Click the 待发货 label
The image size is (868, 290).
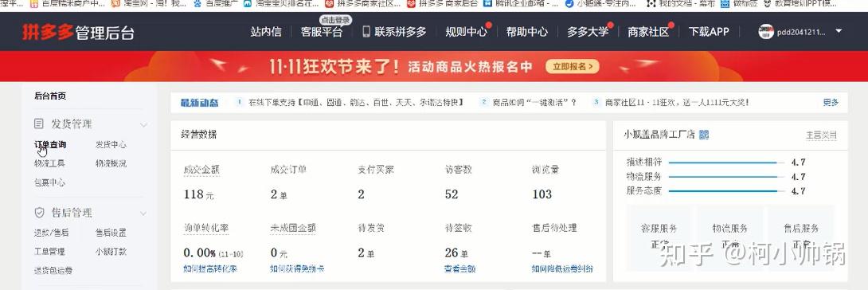[x=371, y=228]
